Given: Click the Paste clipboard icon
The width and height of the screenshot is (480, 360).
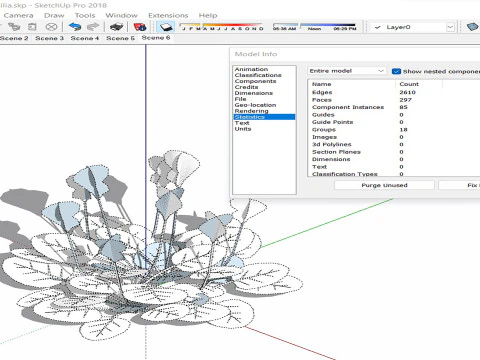Looking at the screenshot, I should click(x=32, y=27).
